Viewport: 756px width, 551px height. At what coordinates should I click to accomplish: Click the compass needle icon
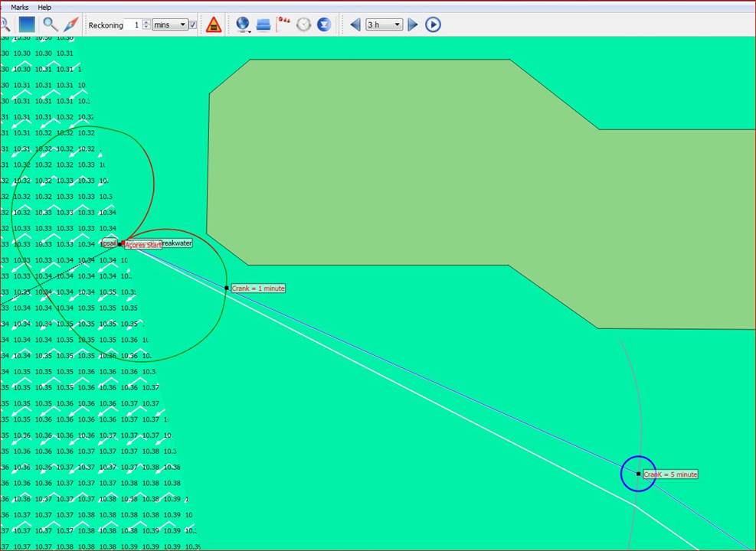pyautogui.click(x=71, y=24)
